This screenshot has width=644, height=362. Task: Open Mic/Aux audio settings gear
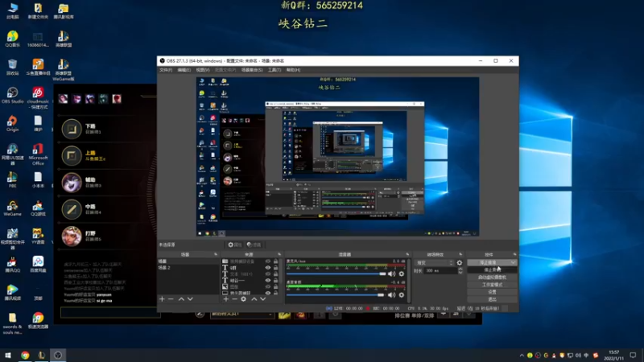click(402, 274)
